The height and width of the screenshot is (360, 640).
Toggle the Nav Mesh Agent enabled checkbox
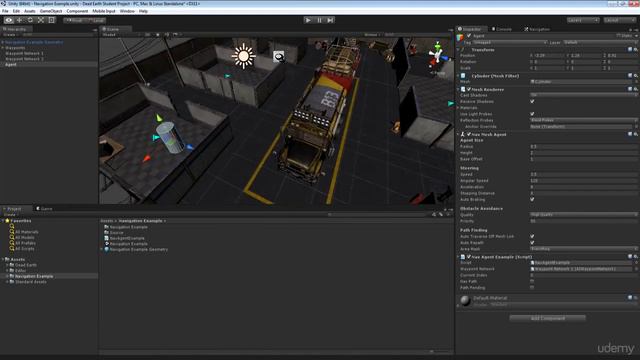469,134
